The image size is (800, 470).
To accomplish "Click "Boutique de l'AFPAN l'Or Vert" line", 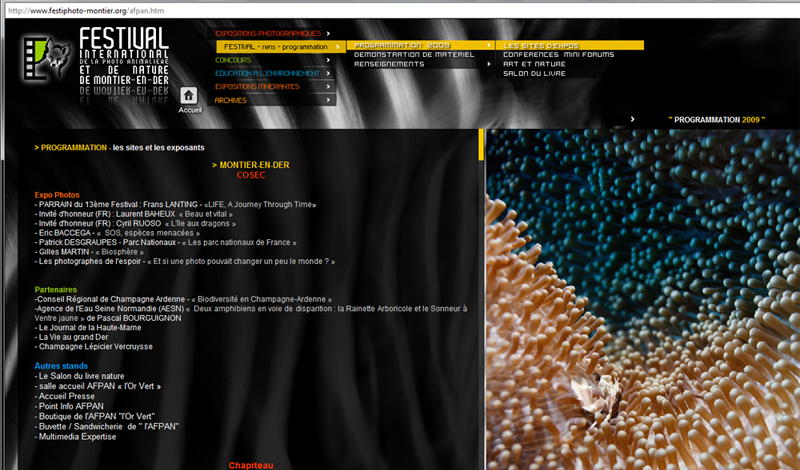I will coord(94,416).
